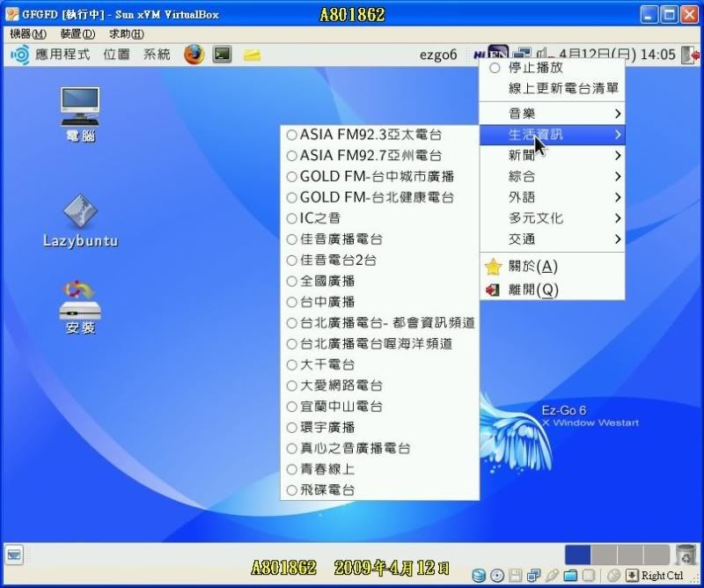Select the 停止播放 radio option
Screen dimensions: 704x588
553,68
